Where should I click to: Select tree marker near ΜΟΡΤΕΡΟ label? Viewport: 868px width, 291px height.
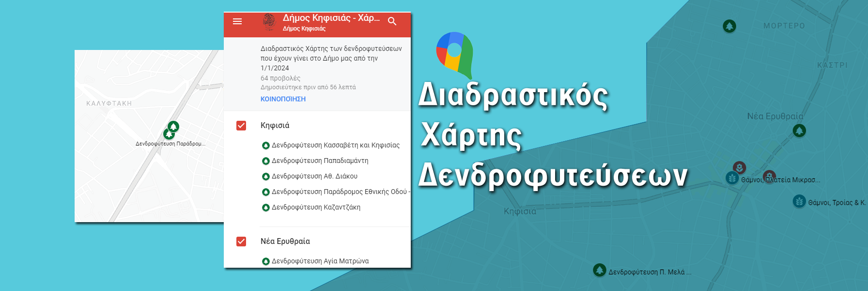[x=729, y=26]
